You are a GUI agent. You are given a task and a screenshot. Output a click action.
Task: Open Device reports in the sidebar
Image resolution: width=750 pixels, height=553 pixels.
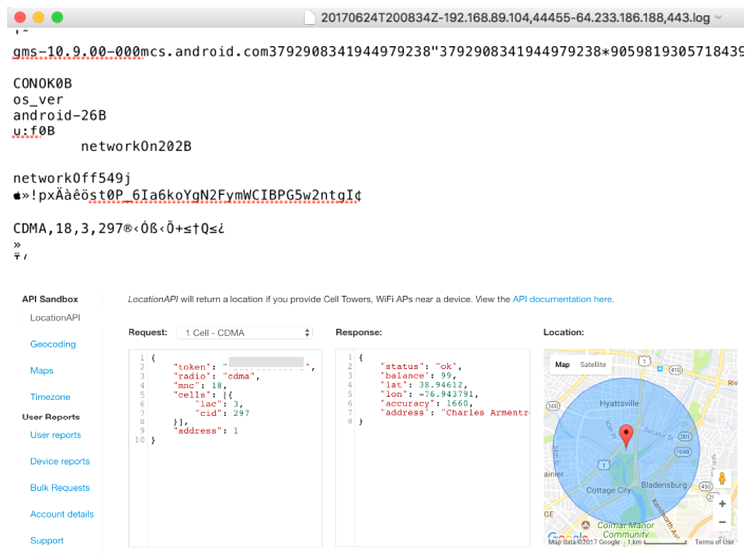(x=60, y=461)
